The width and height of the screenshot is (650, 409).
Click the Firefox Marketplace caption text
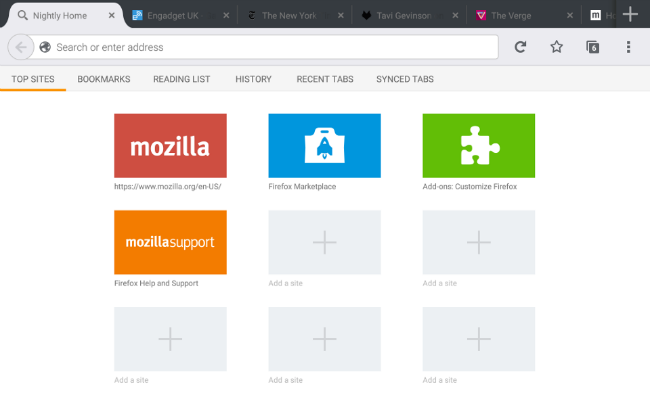point(302,186)
